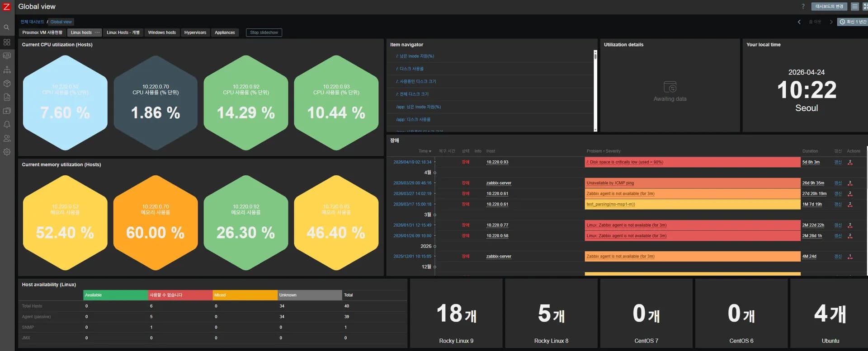The height and width of the screenshot is (351, 868).
Task: Open the search icon in the sidebar
Action: tap(7, 28)
